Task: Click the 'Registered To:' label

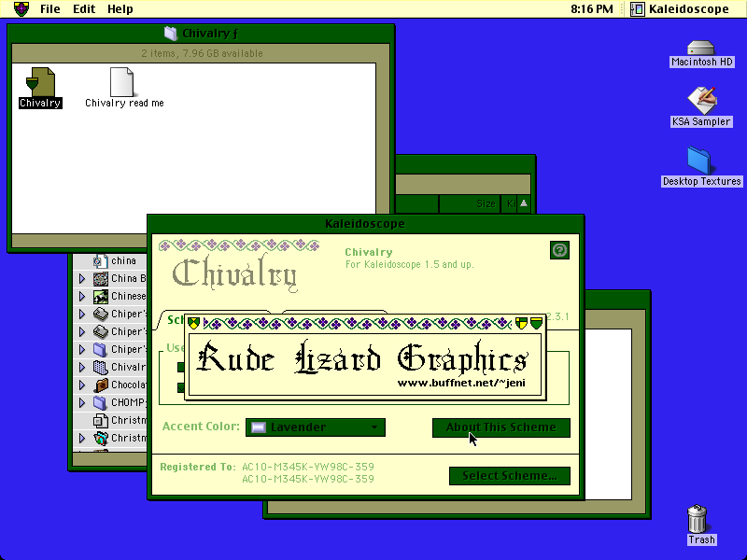Action: (x=198, y=467)
